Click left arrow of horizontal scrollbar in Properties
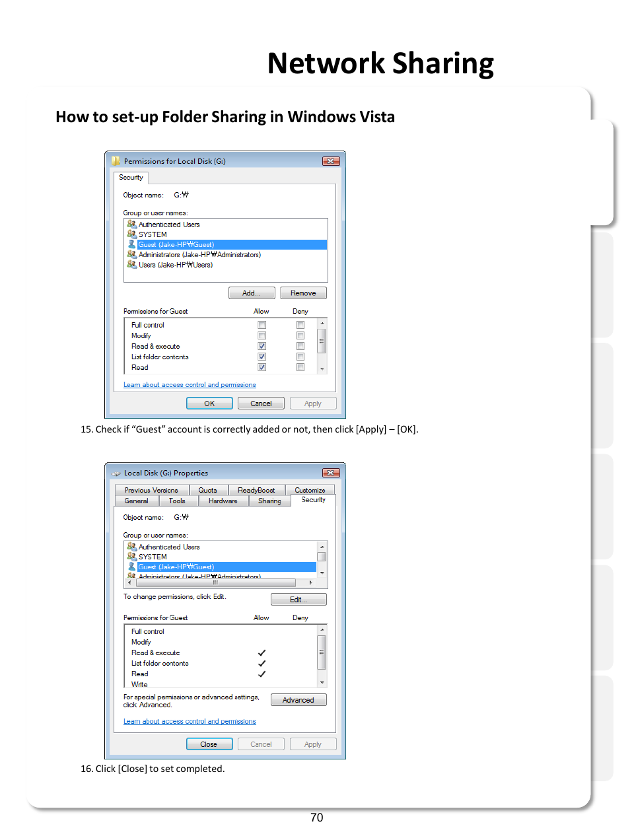Image resolution: width=630 pixels, height=840 pixels. pyautogui.click(x=129, y=583)
